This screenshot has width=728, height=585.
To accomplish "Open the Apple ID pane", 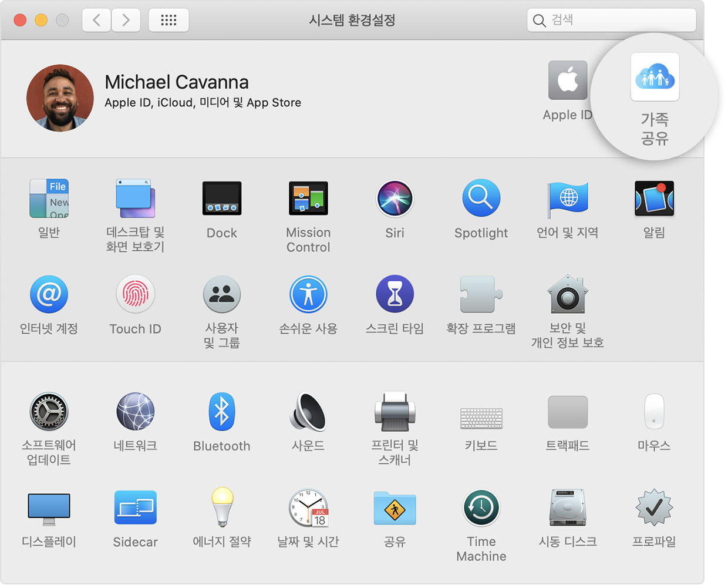I will click(x=568, y=80).
